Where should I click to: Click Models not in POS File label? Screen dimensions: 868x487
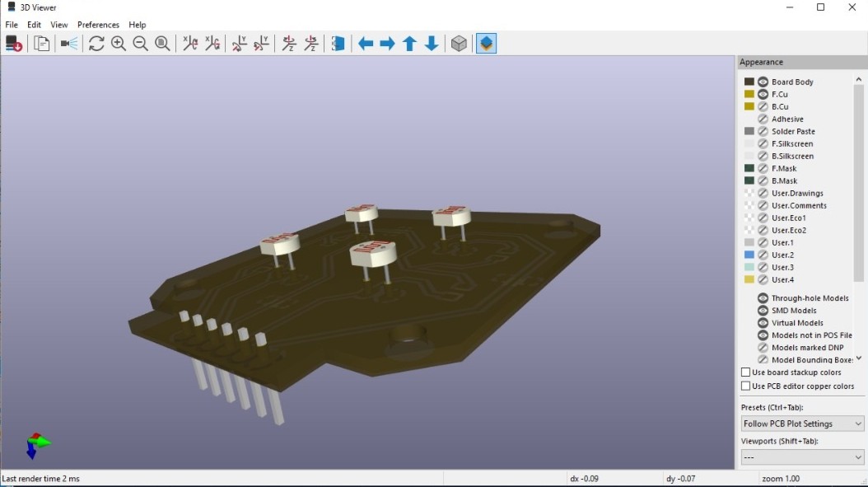(x=811, y=335)
